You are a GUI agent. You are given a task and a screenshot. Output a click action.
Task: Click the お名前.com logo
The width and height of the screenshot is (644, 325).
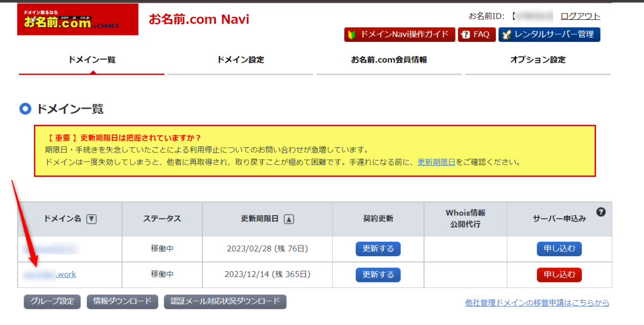point(78,20)
